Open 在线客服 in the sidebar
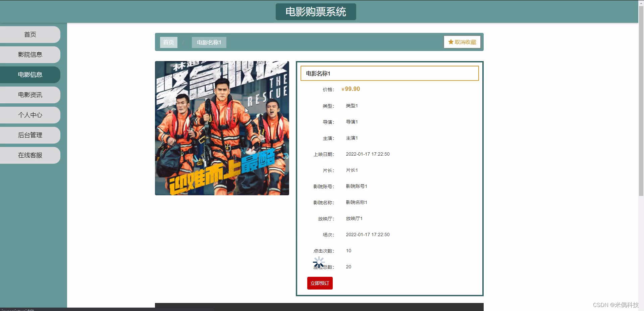The height and width of the screenshot is (311, 644). click(x=30, y=155)
